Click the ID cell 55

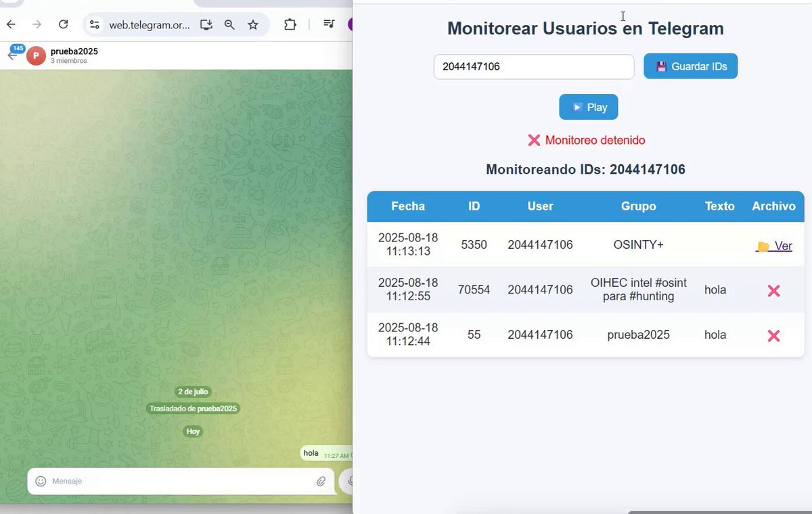tap(474, 335)
